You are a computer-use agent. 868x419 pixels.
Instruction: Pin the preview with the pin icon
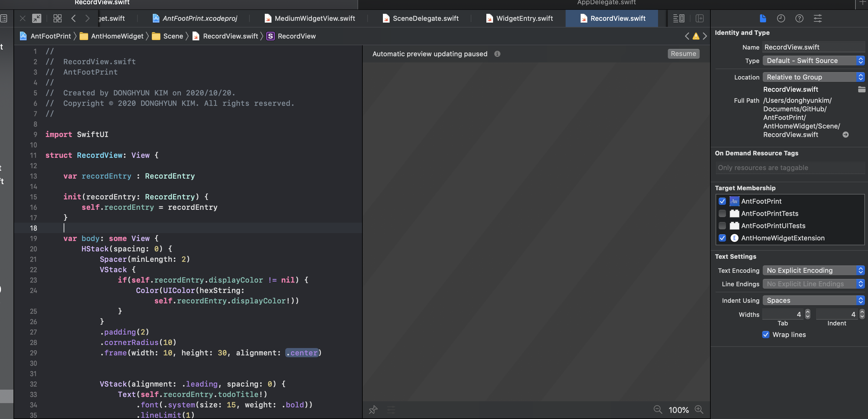point(373,410)
